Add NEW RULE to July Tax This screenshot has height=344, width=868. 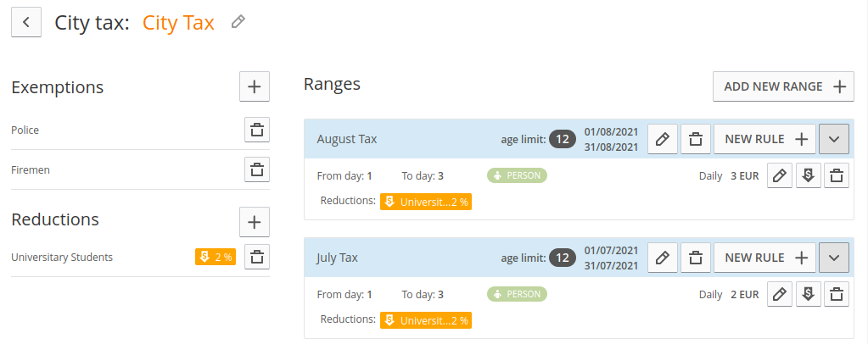(765, 258)
